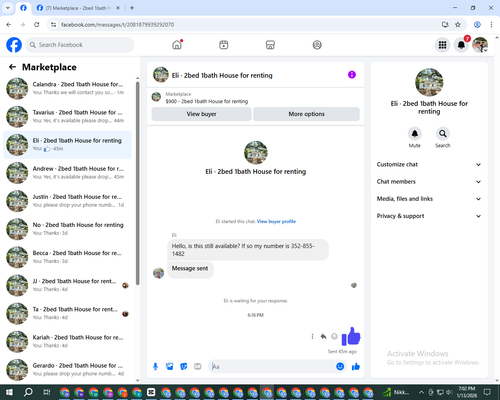Open notifications bell in header

pyautogui.click(x=461, y=45)
